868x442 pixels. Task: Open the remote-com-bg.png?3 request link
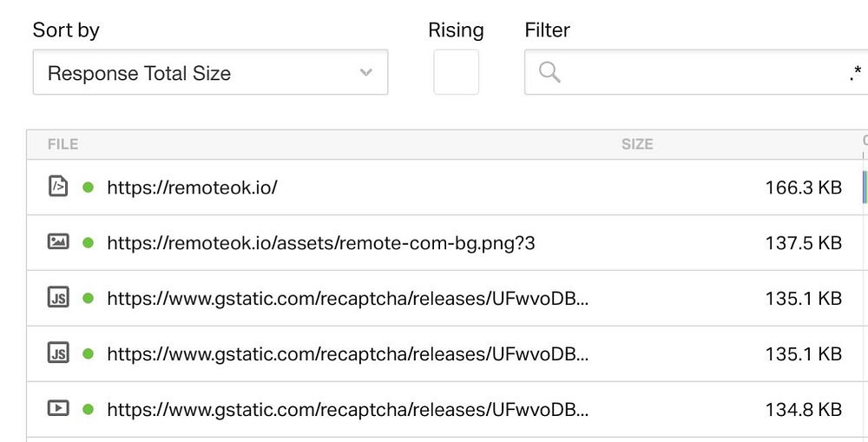320,242
